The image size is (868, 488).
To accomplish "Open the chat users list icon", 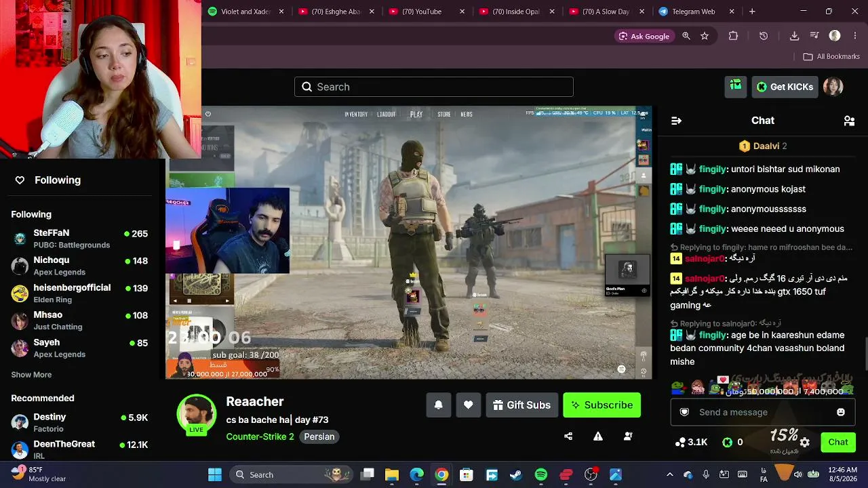I will coord(849,121).
